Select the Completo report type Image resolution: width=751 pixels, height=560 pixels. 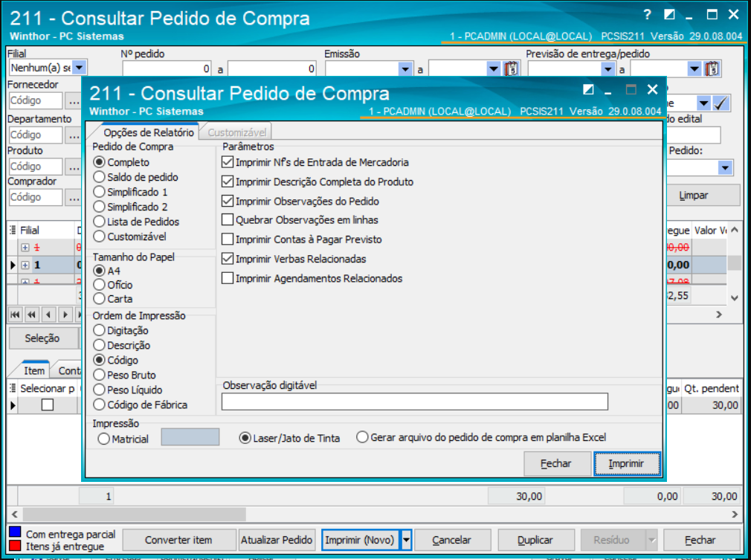pyautogui.click(x=121, y=162)
